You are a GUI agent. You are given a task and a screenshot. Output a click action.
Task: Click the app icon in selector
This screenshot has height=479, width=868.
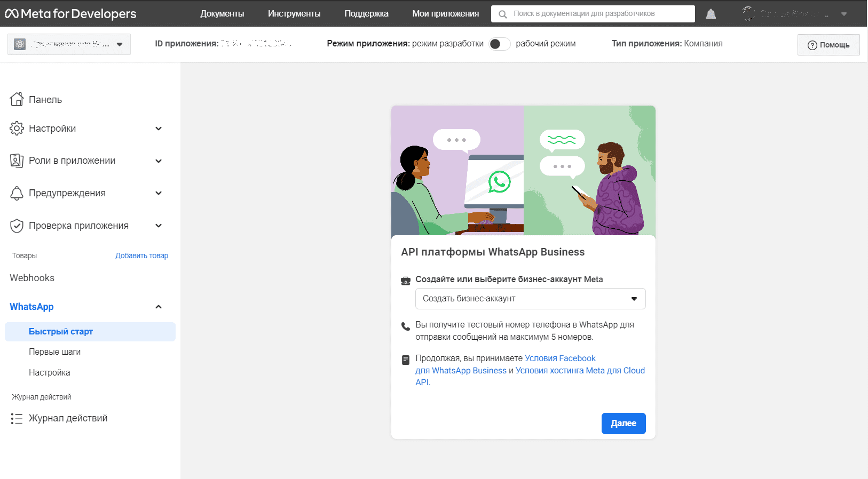tap(20, 44)
